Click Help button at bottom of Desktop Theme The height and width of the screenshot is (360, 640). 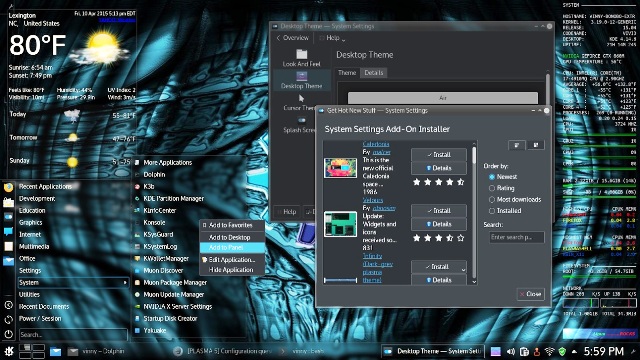click(287, 212)
